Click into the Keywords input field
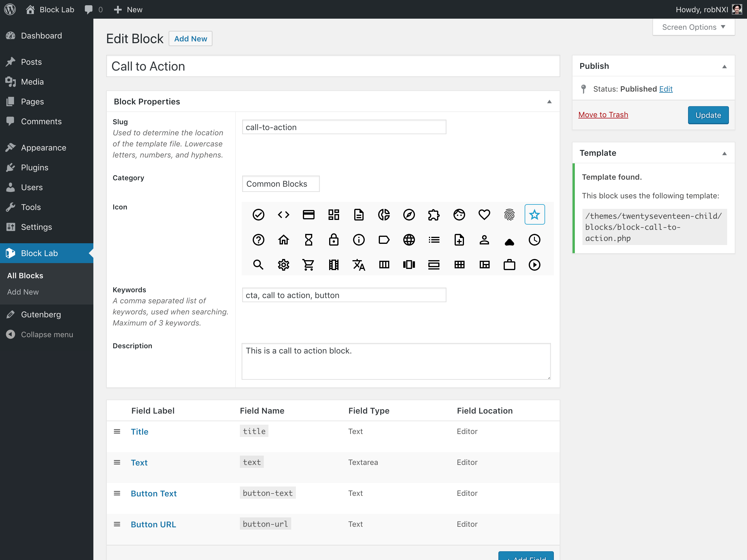747x560 pixels. pyautogui.click(x=344, y=295)
